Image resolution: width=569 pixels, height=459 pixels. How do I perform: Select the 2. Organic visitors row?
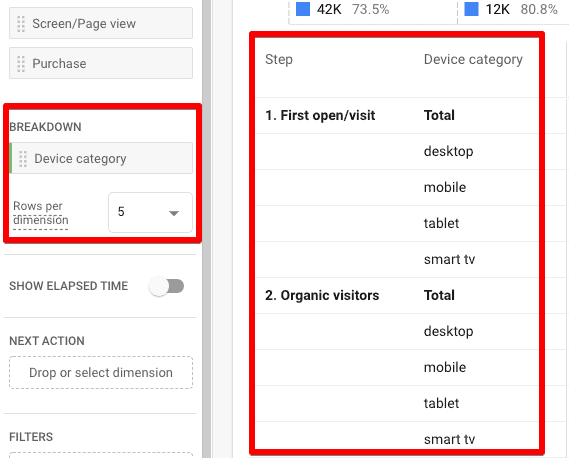tap(397, 296)
